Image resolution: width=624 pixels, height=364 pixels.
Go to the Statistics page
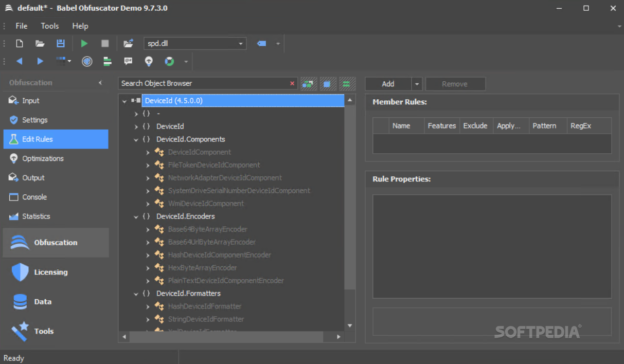click(x=56, y=216)
